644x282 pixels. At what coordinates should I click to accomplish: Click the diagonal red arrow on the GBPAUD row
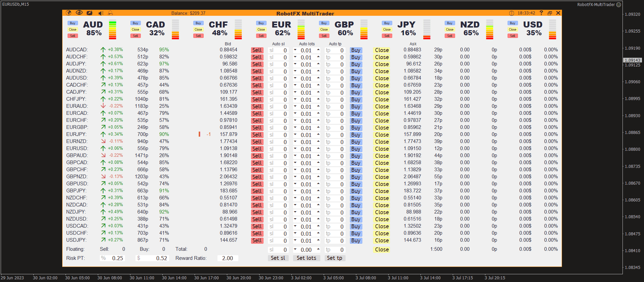pos(103,155)
